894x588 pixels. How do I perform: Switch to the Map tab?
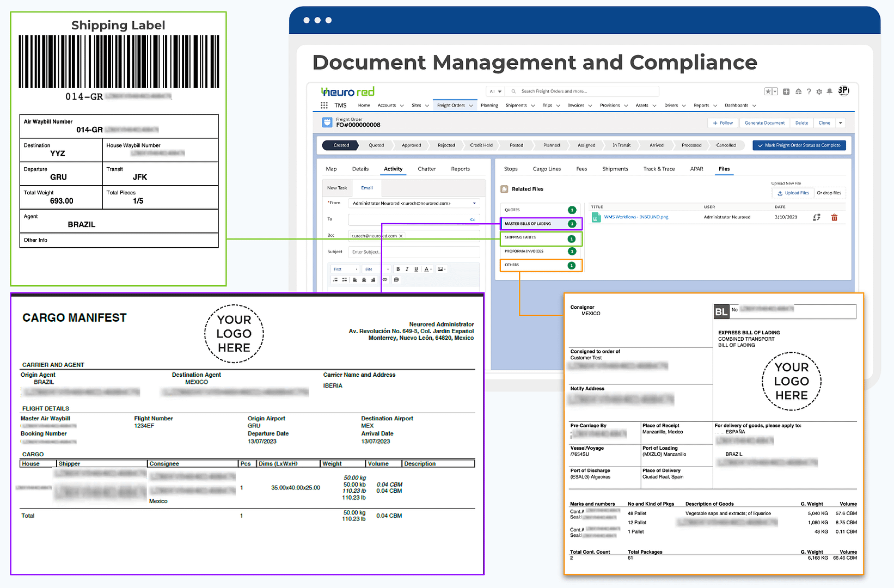pyautogui.click(x=331, y=169)
